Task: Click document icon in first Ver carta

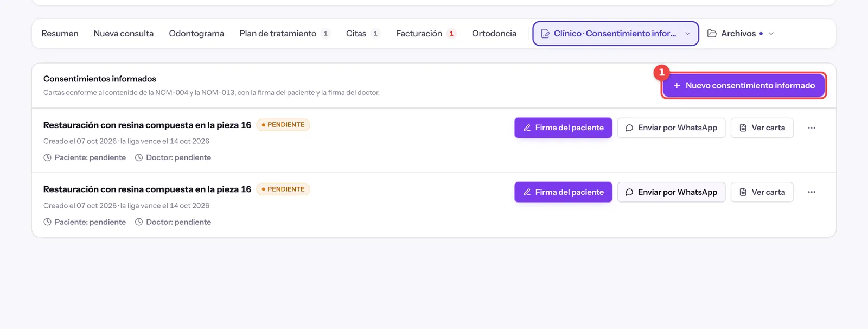Action: click(x=743, y=128)
